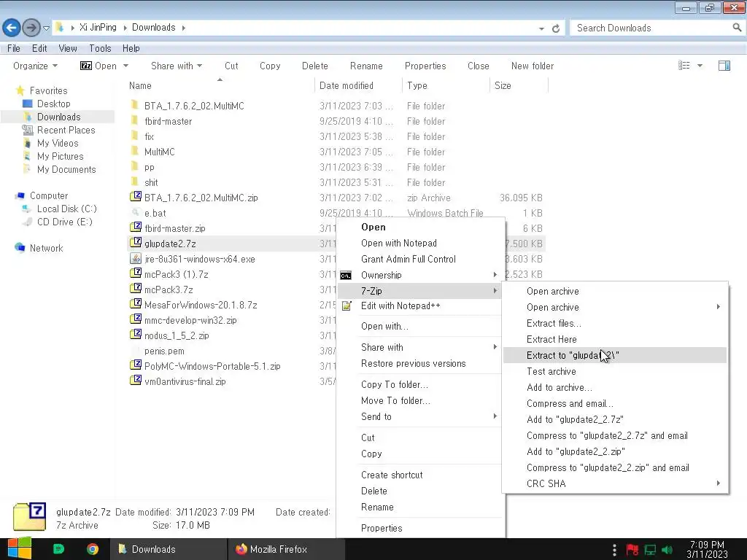Select the MultiMC folder icon
Viewport: 747px width, 560px height.
pyautogui.click(x=135, y=151)
